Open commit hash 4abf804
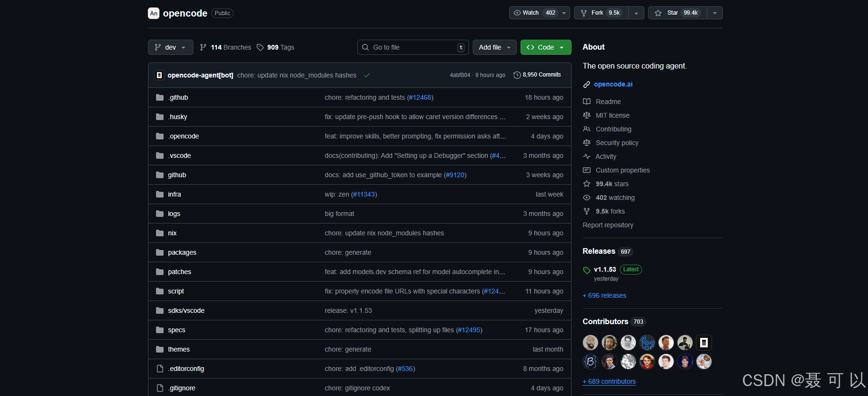Viewport: 868px width, 396px height. pos(460,75)
